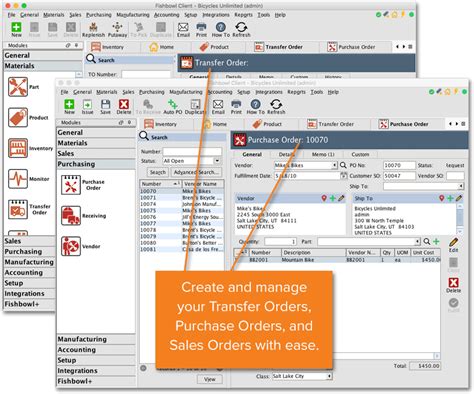Open the Status dropdown showing All Open

click(217, 161)
